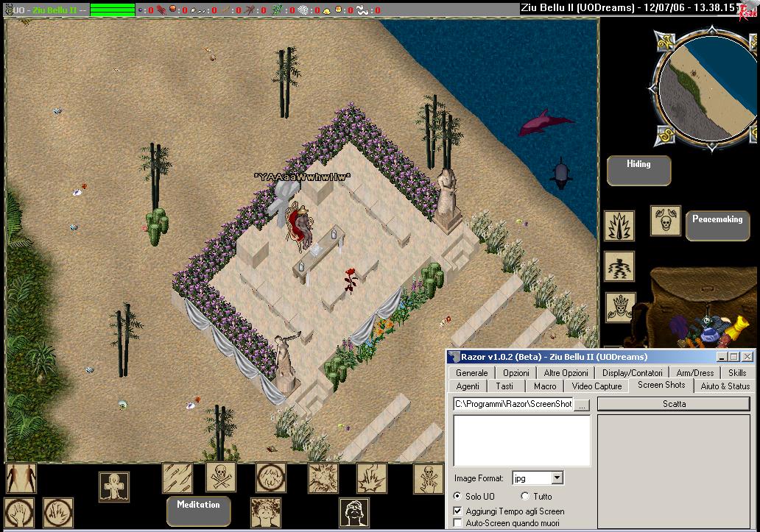Click the open hand in circle spell icon
Viewport: 760px width, 532px height.
click(19, 513)
